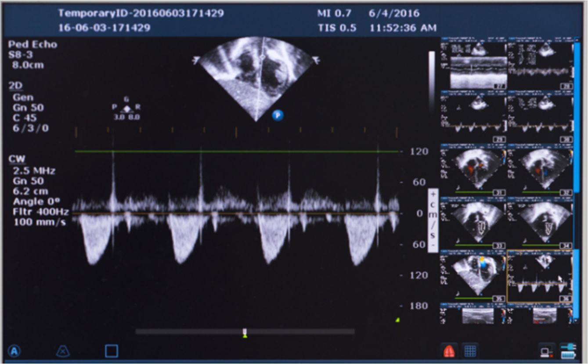Click the 2D mode label
This screenshot has height=364, width=588.
coord(14,86)
